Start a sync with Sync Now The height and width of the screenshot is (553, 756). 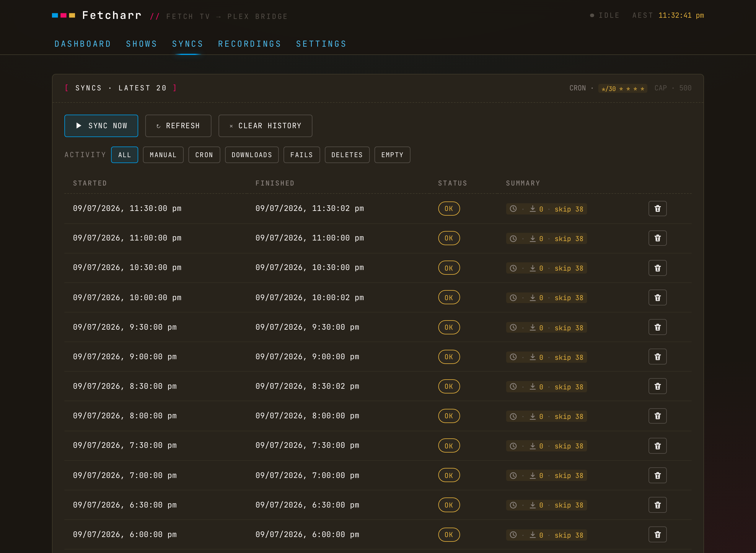(x=101, y=126)
